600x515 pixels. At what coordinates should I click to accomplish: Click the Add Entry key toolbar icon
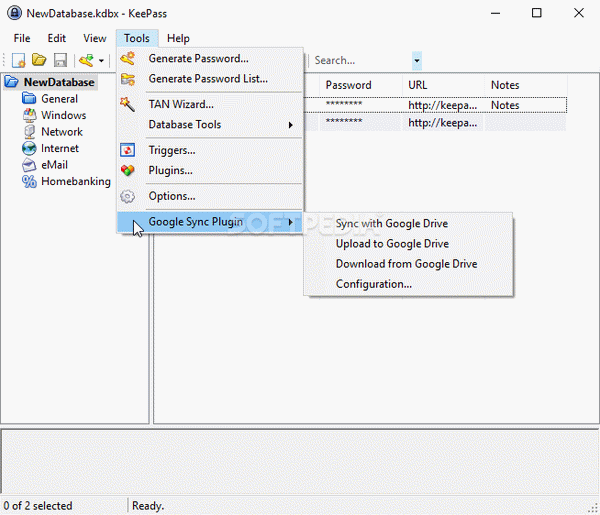coord(86,60)
